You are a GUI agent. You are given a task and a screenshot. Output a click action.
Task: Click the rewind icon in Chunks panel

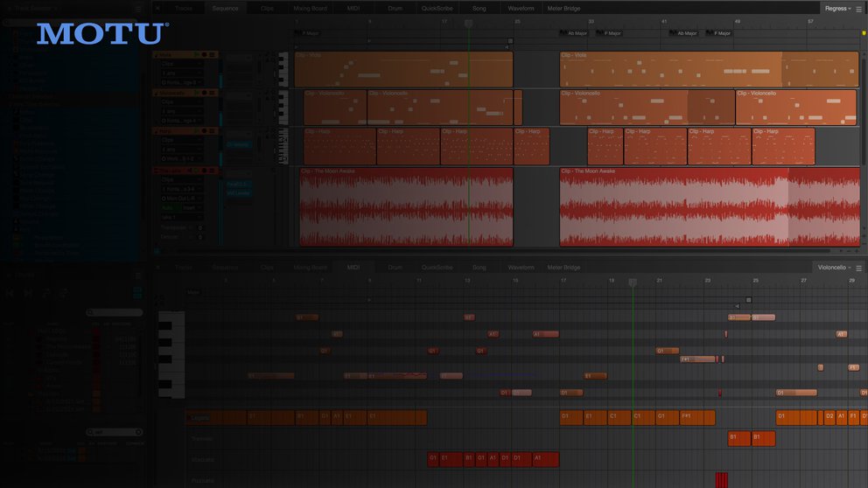pos(10,294)
